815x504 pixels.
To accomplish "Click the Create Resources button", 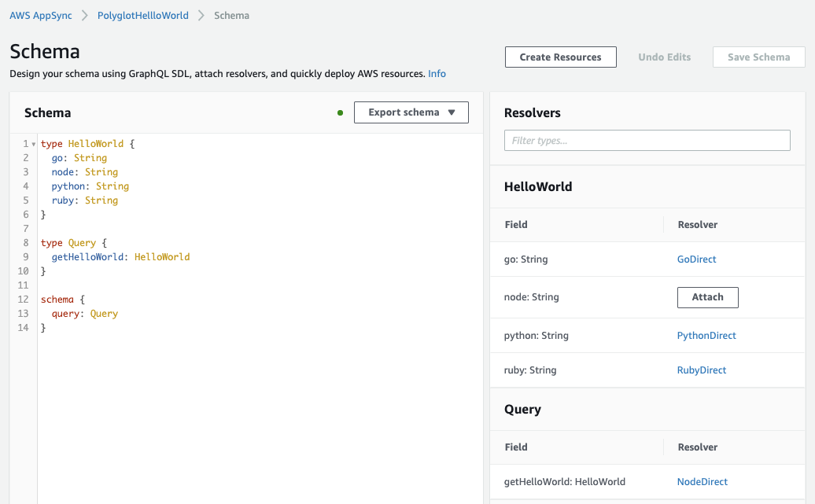I will point(560,57).
